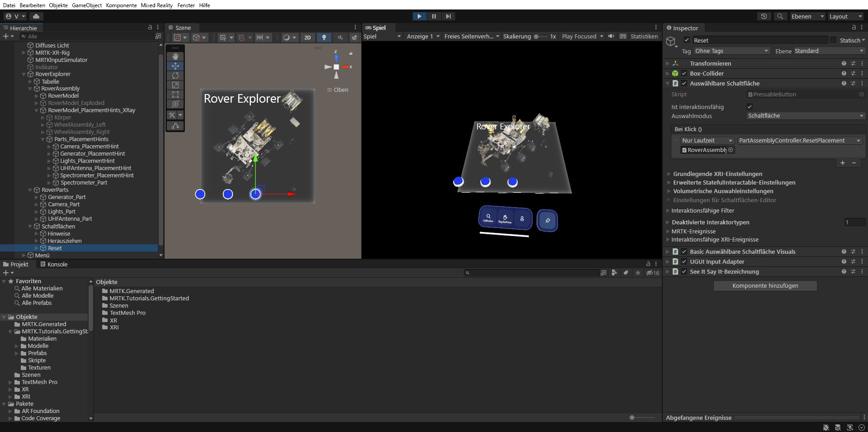
Task: Select the Reset object in the Hierarchy
Action: (x=54, y=248)
